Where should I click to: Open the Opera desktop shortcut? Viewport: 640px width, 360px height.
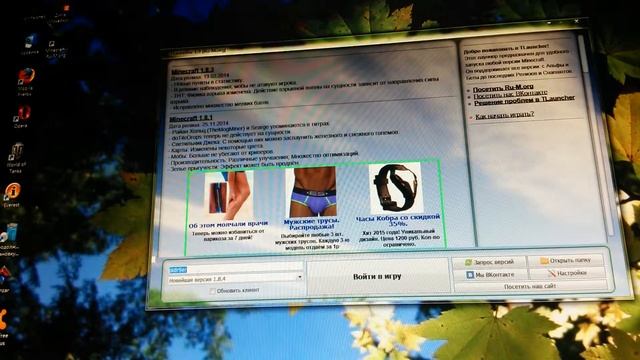click(x=23, y=113)
